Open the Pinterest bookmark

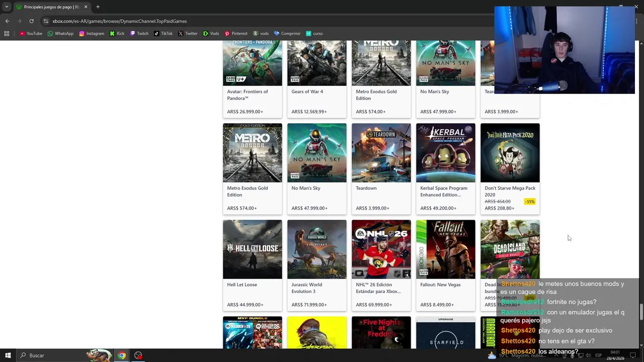pos(236,34)
